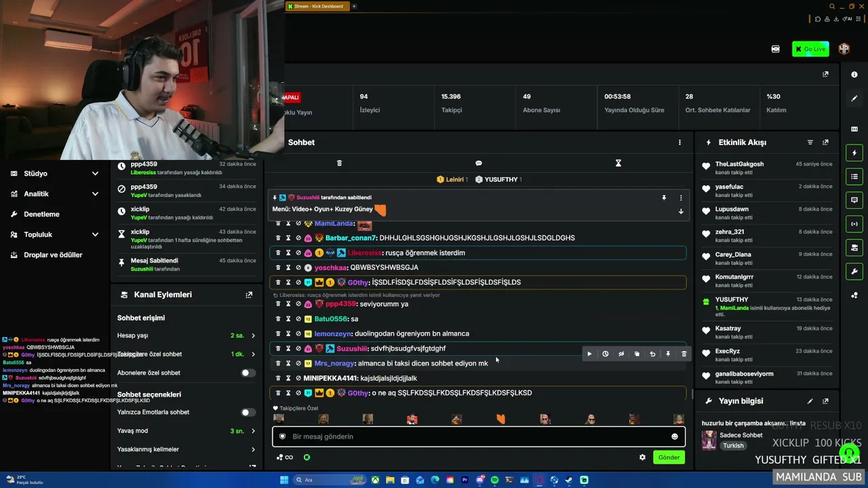Toggle the lightning activity widget in right sidebar

854,153
